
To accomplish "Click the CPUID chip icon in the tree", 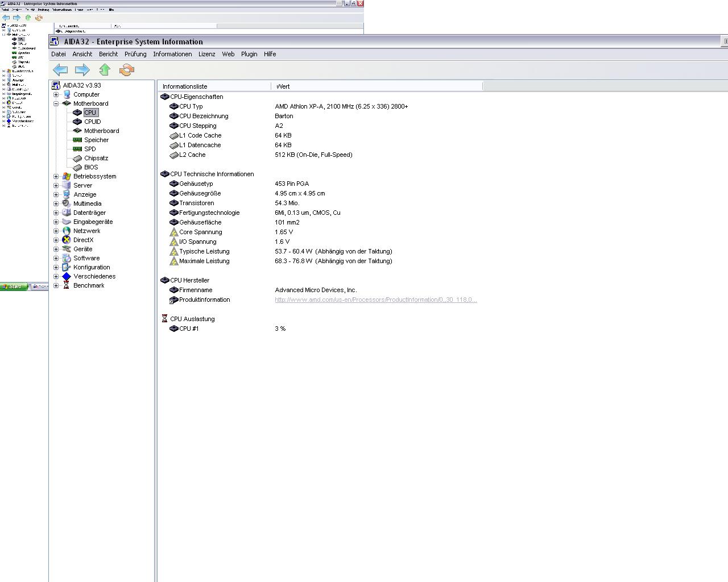I will [x=77, y=122].
